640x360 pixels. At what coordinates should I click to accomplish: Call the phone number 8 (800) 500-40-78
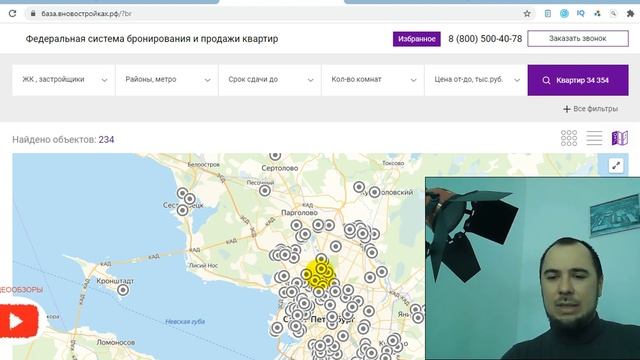pyautogui.click(x=485, y=39)
